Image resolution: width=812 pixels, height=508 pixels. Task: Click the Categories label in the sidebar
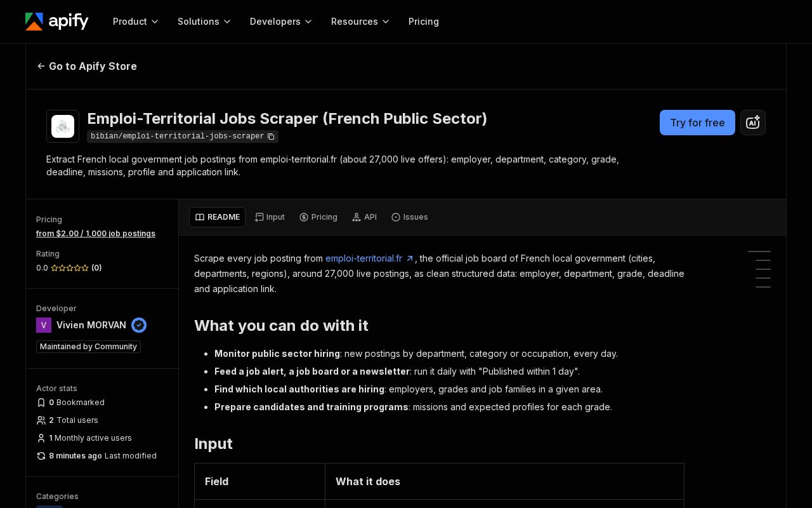click(57, 497)
